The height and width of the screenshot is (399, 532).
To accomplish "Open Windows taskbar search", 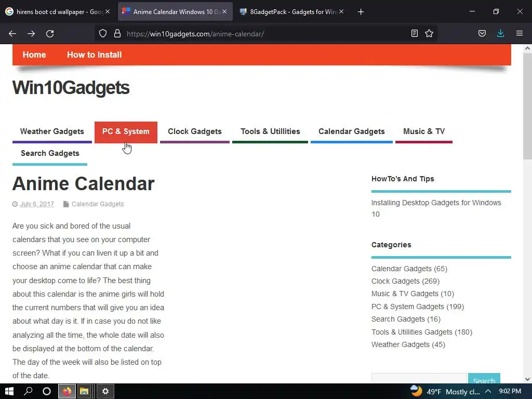I will click(28, 391).
